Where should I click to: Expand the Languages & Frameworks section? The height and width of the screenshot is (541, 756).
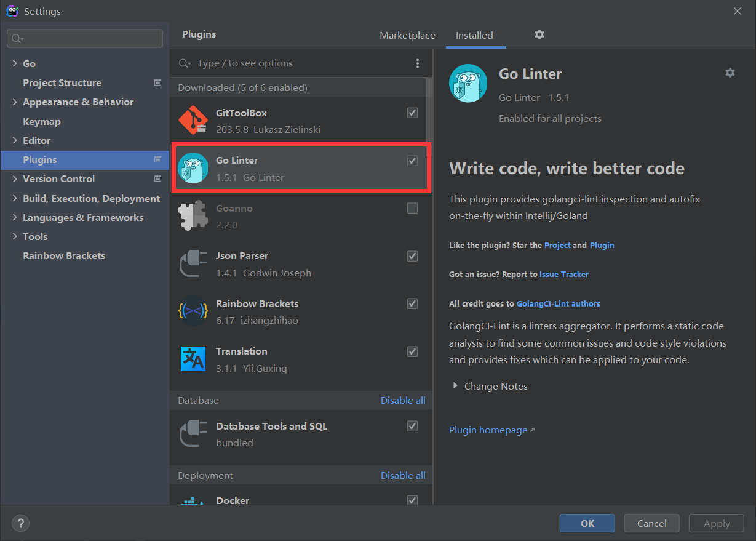click(x=15, y=217)
